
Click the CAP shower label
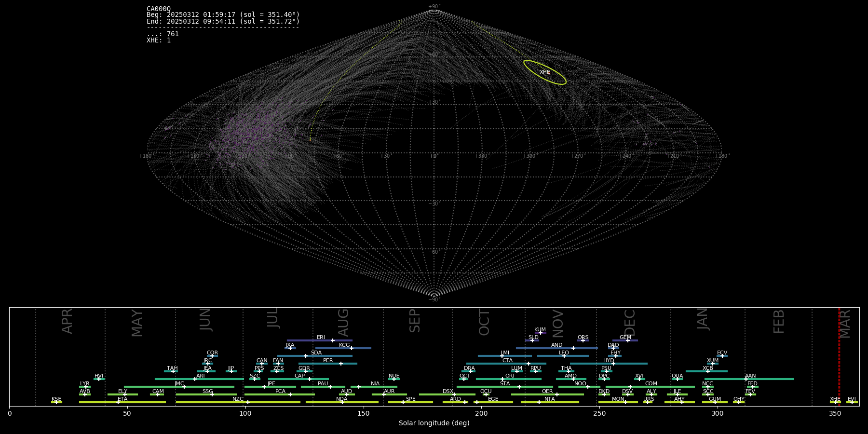pos(299,376)
